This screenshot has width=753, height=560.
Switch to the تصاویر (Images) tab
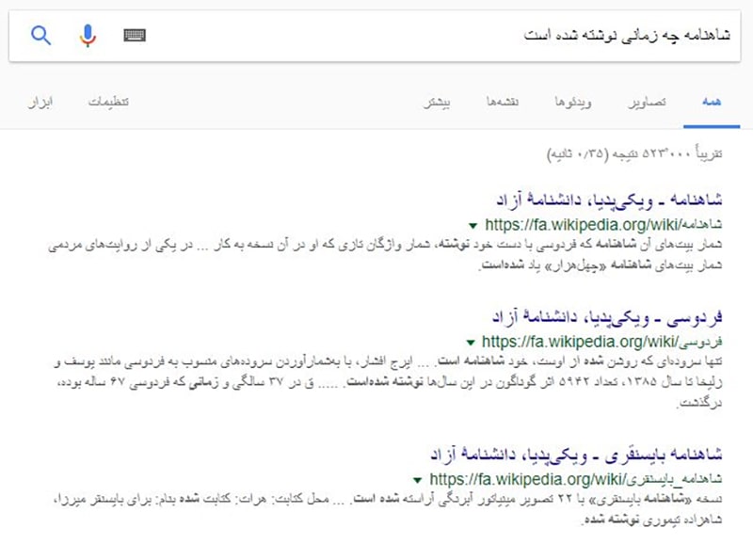[x=647, y=102]
